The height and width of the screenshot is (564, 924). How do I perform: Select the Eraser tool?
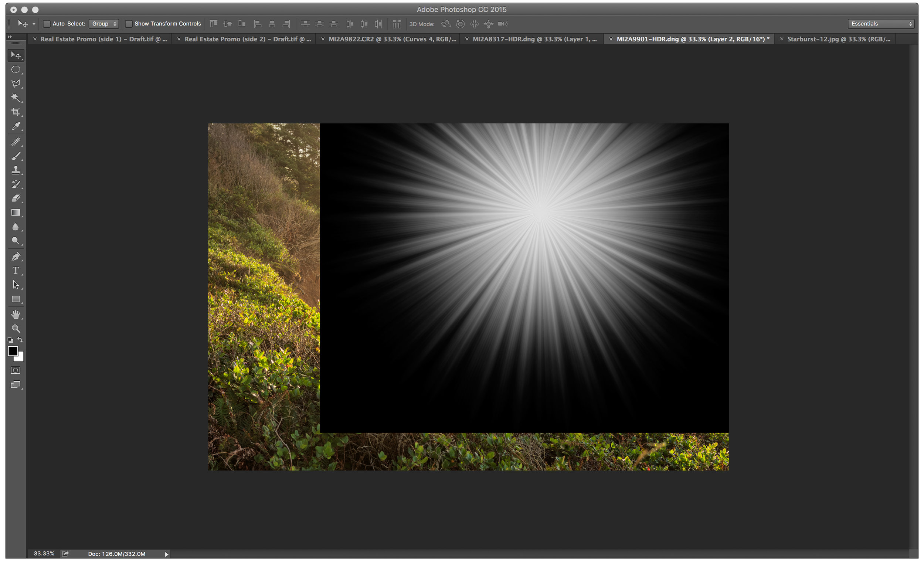16,198
